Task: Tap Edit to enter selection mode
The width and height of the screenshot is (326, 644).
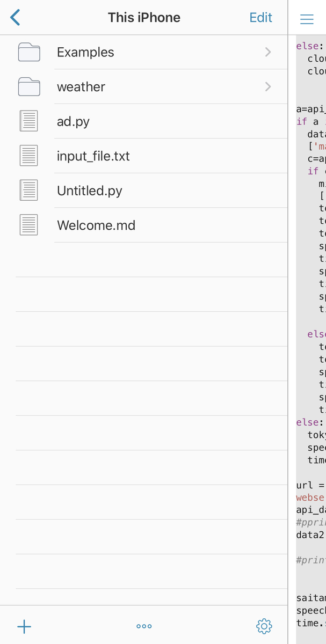Action: 261,17
